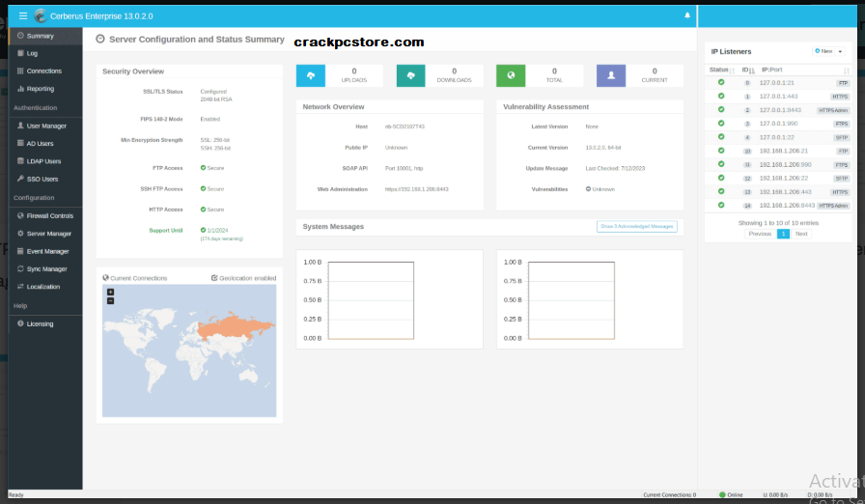
Task: Select listener 192.168.1.206:22
Action: tap(778, 178)
